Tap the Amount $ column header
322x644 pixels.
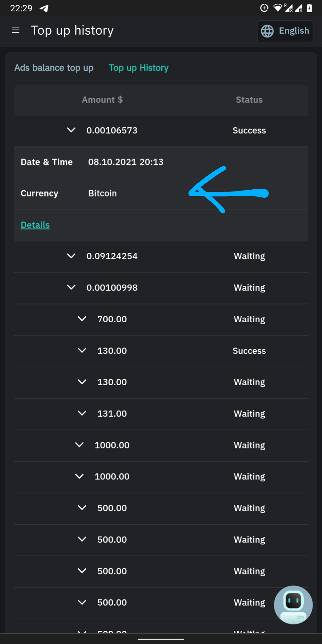click(x=102, y=100)
